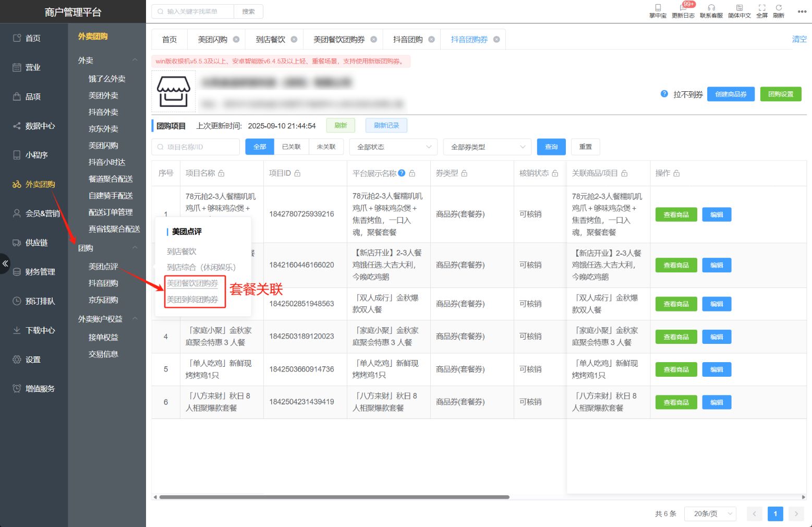Switch to the 首页 tab
The image size is (812, 527).
coord(169,39)
